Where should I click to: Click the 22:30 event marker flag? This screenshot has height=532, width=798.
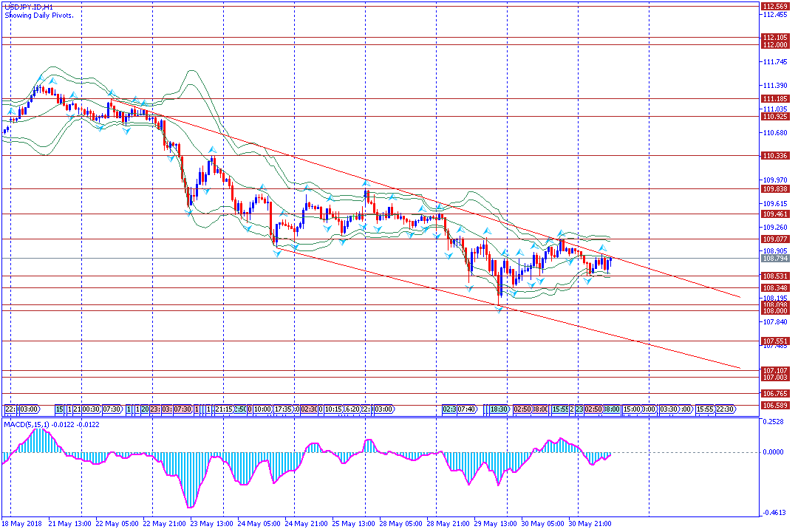click(725, 409)
